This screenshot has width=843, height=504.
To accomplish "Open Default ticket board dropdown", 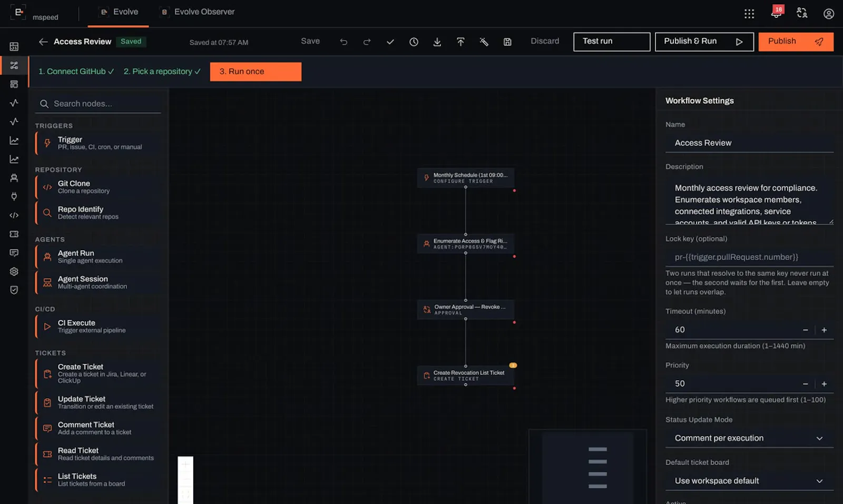I will tap(749, 481).
